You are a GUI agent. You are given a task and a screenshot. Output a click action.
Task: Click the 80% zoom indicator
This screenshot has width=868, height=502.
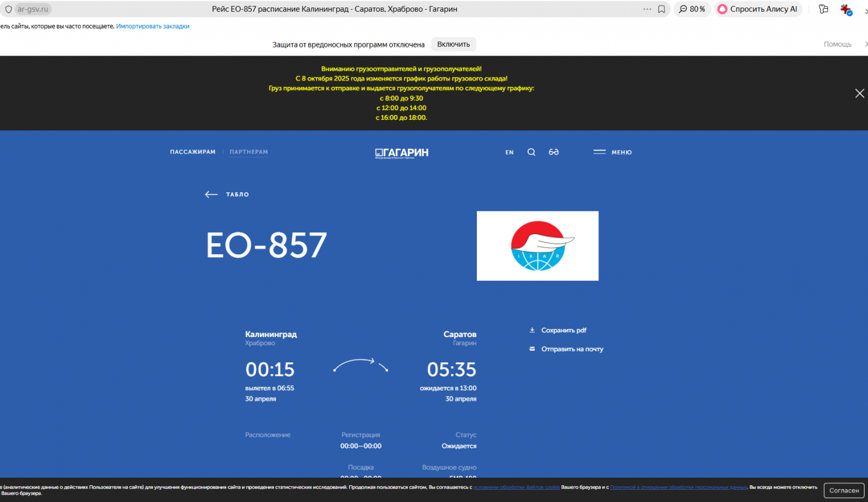click(x=692, y=9)
